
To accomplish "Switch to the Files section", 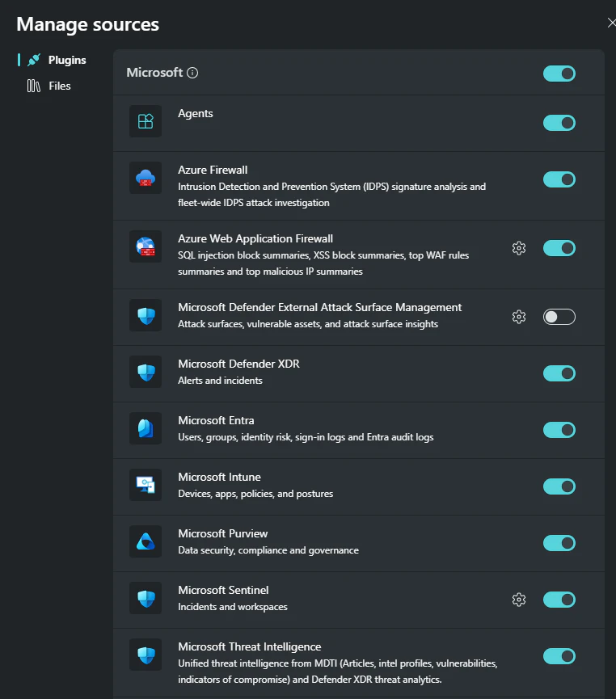I will click(x=49, y=86).
